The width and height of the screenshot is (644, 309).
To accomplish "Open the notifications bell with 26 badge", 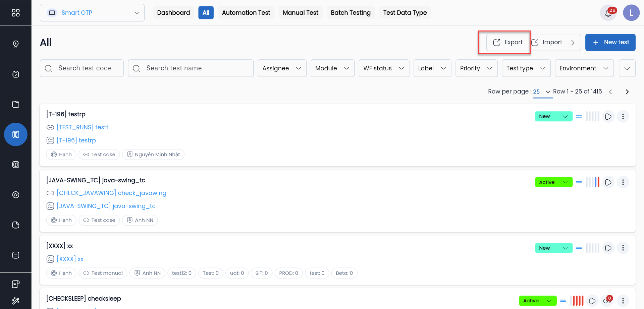I will pyautogui.click(x=608, y=13).
